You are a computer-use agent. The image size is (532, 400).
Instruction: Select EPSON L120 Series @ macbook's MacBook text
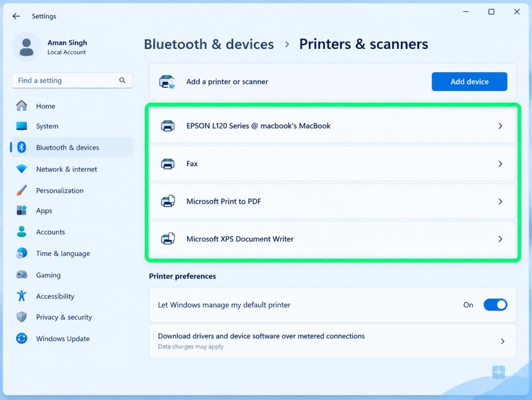pyautogui.click(x=258, y=126)
